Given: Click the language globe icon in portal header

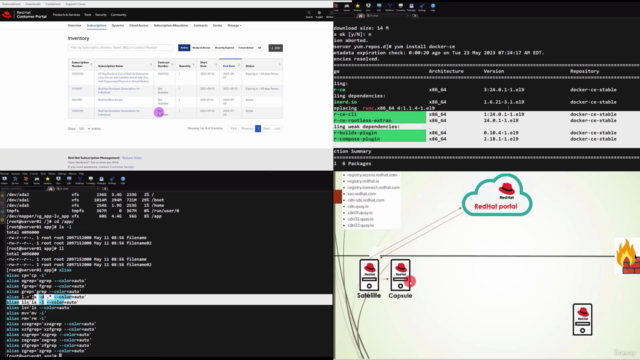Looking at the screenshot, I should pos(319,14).
